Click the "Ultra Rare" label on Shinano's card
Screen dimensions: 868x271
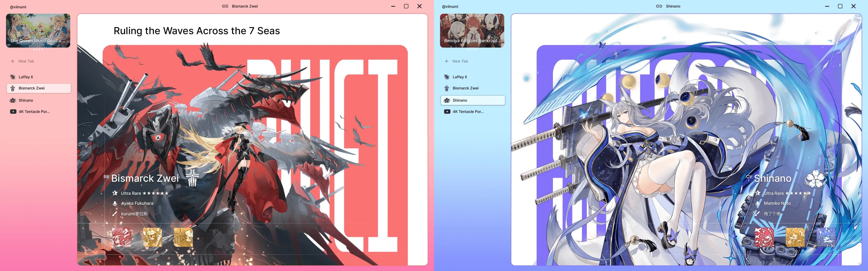tap(774, 193)
